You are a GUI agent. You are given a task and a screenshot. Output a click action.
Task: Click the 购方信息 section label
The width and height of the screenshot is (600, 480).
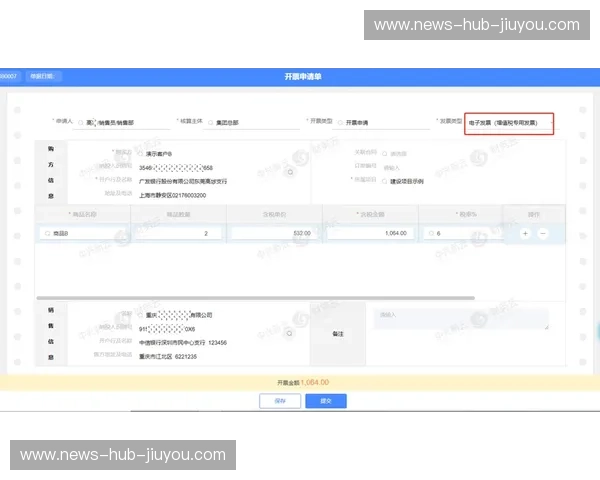click(x=51, y=171)
